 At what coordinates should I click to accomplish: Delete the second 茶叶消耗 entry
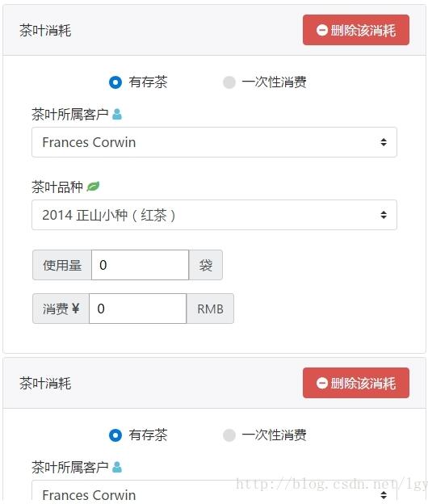point(356,383)
